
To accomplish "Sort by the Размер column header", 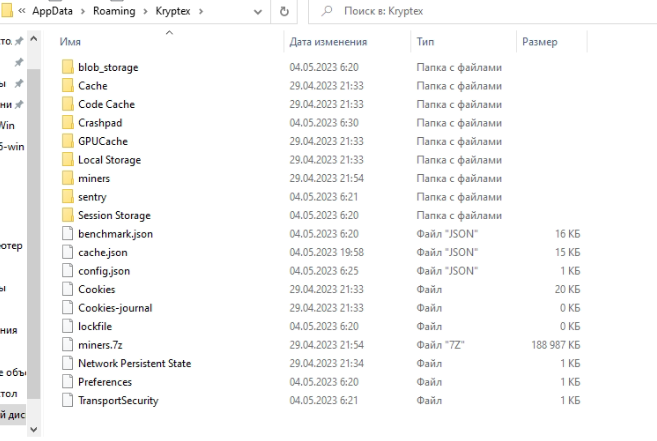I will [x=540, y=42].
